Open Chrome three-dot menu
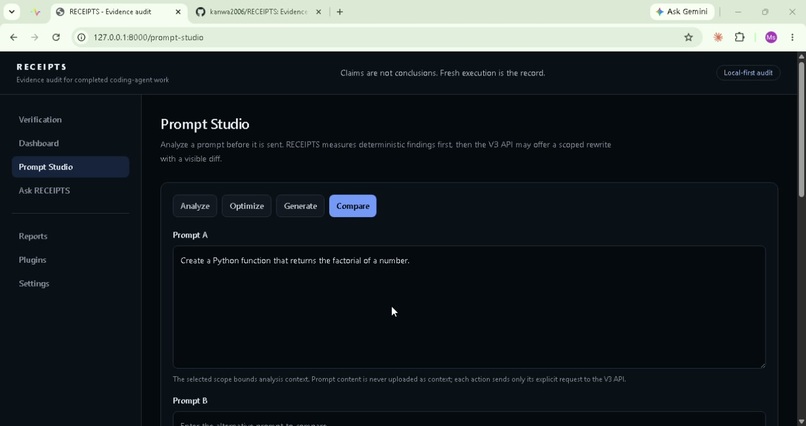Image resolution: width=806 pixels, height=426 pixels. click(x=792, y=38)
